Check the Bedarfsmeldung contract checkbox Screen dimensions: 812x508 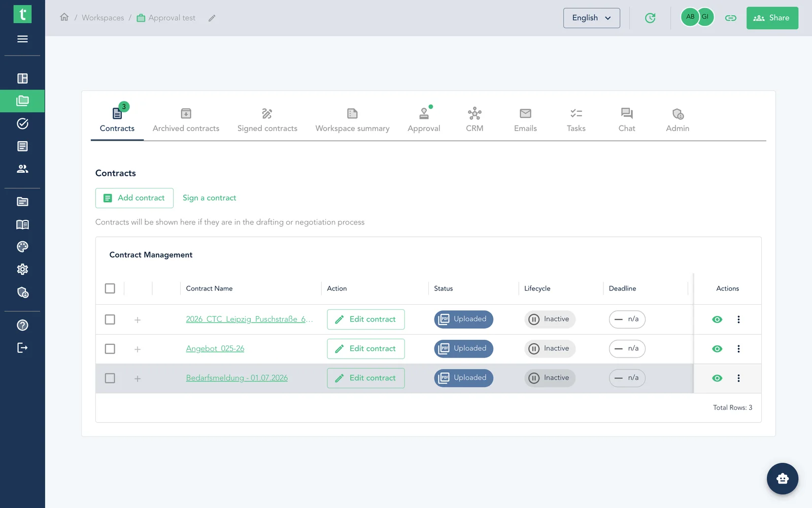(110, 378)
